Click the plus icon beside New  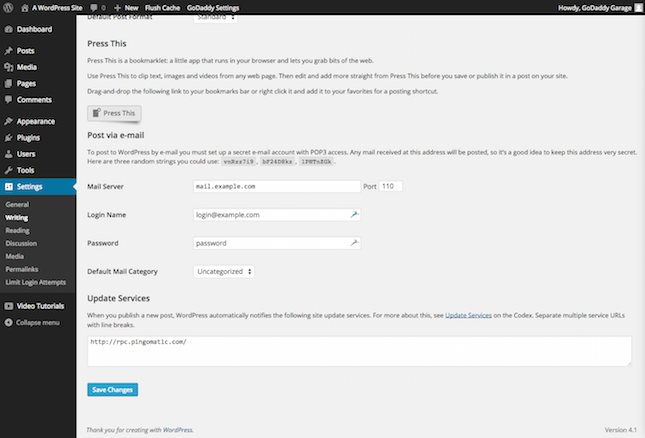(117, 8)
